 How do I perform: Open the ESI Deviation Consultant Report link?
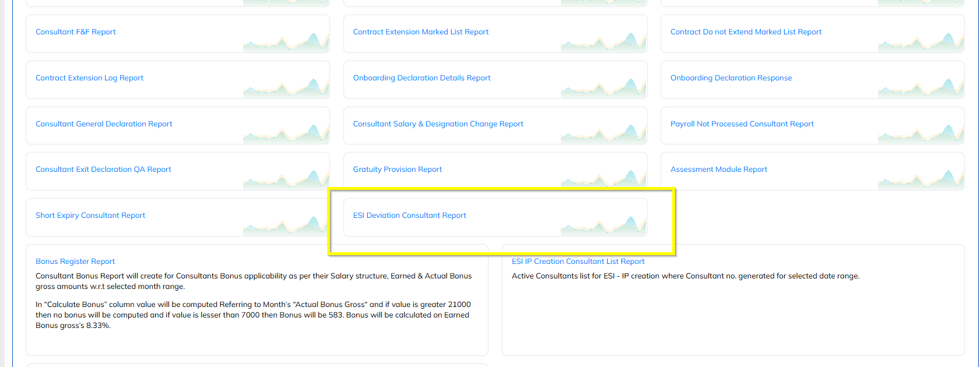[409, 216]
